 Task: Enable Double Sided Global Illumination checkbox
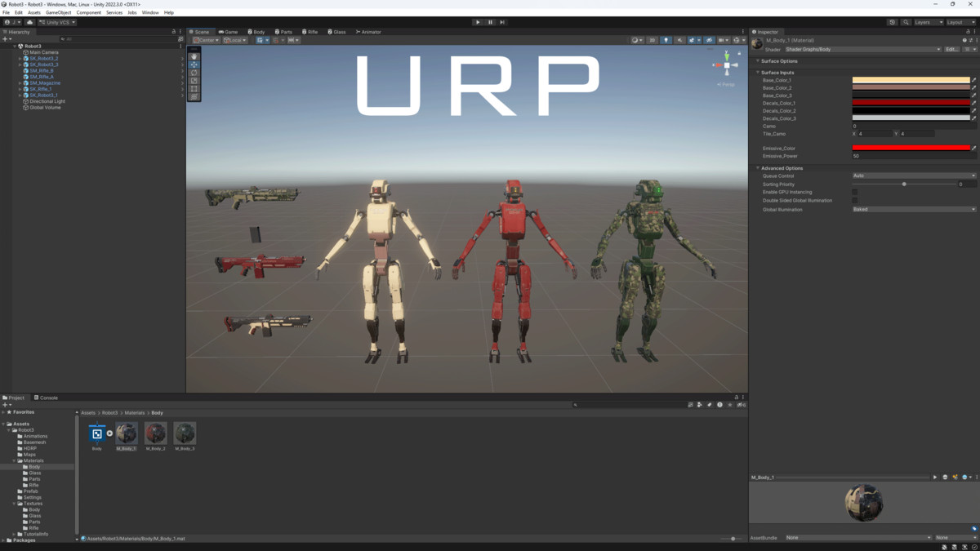coord(855,200)
